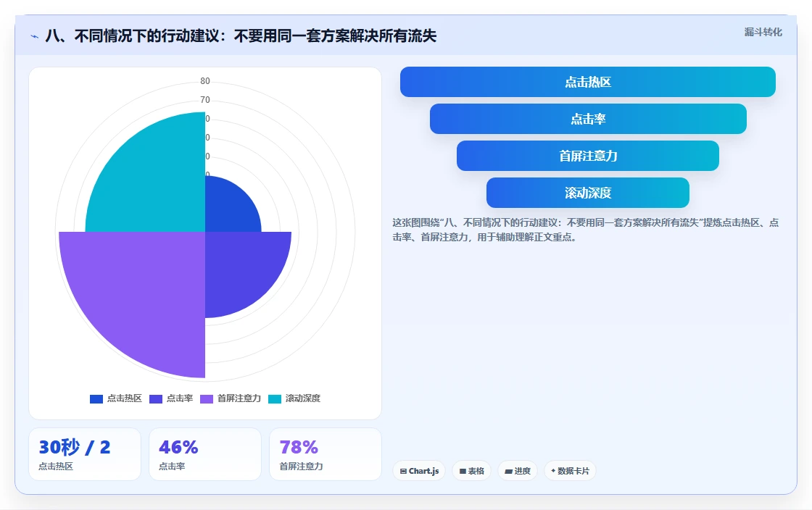The image size is (812, 510).
Task: Click the 漏斗转化 label in header
Action: 763,32
